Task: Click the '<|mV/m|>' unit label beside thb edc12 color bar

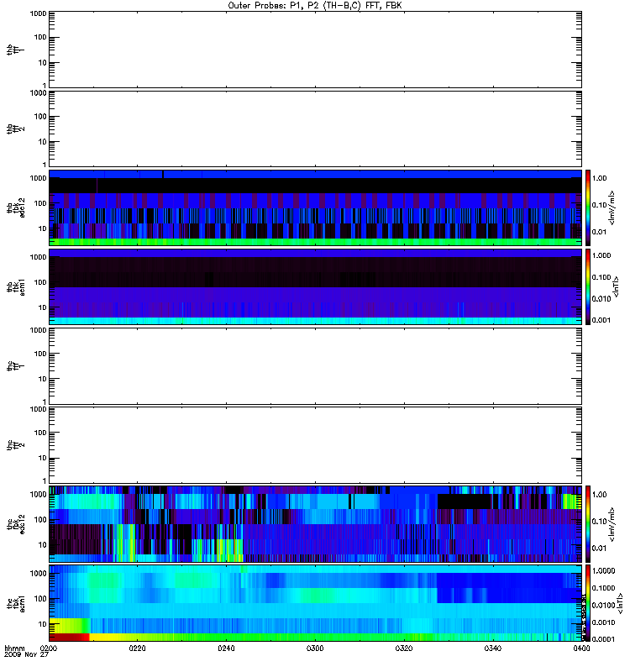Action: (612, 207)
